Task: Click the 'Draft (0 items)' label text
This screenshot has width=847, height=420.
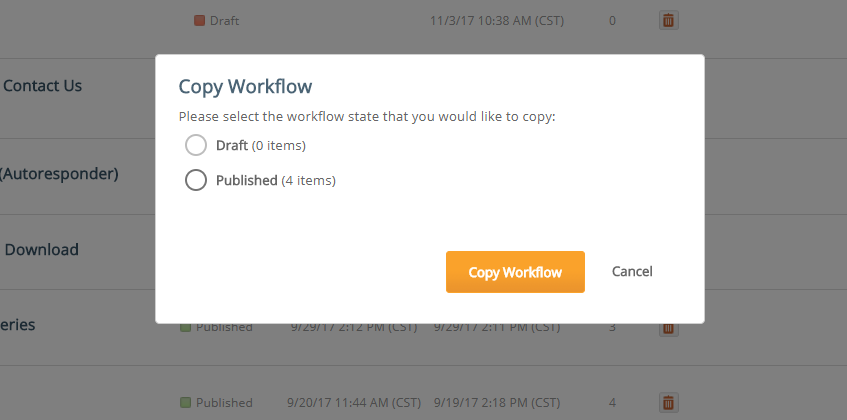Action: (x=260, y=145)
